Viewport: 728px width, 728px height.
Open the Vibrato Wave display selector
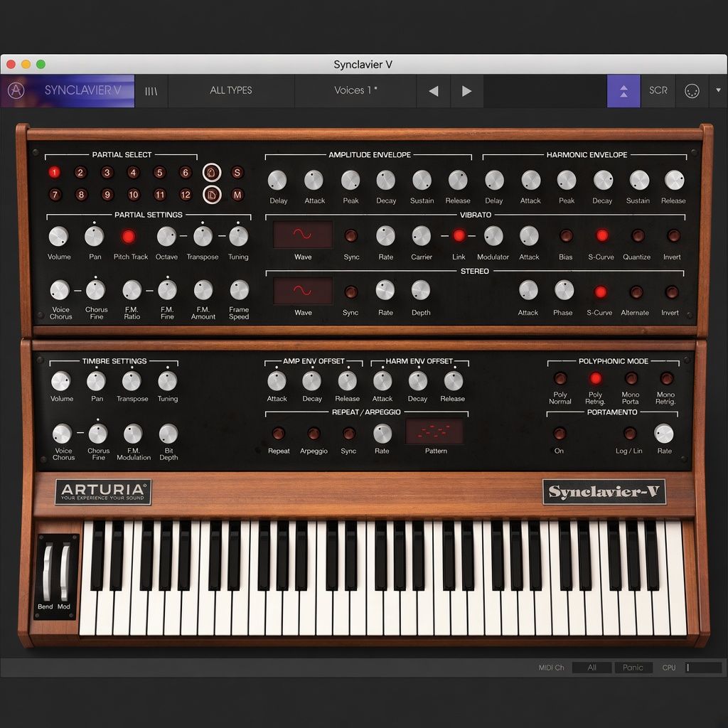point(303,235)
